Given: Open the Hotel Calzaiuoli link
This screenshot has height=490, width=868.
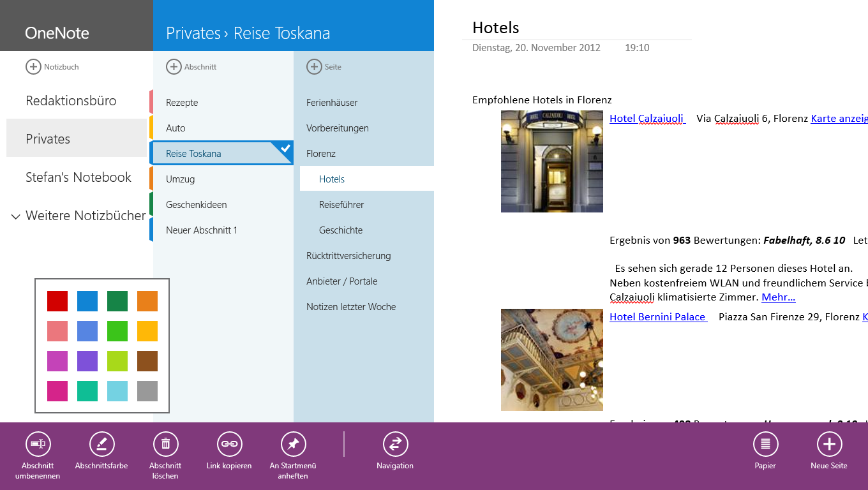Looking at the screenshot, I should [646, 118].
